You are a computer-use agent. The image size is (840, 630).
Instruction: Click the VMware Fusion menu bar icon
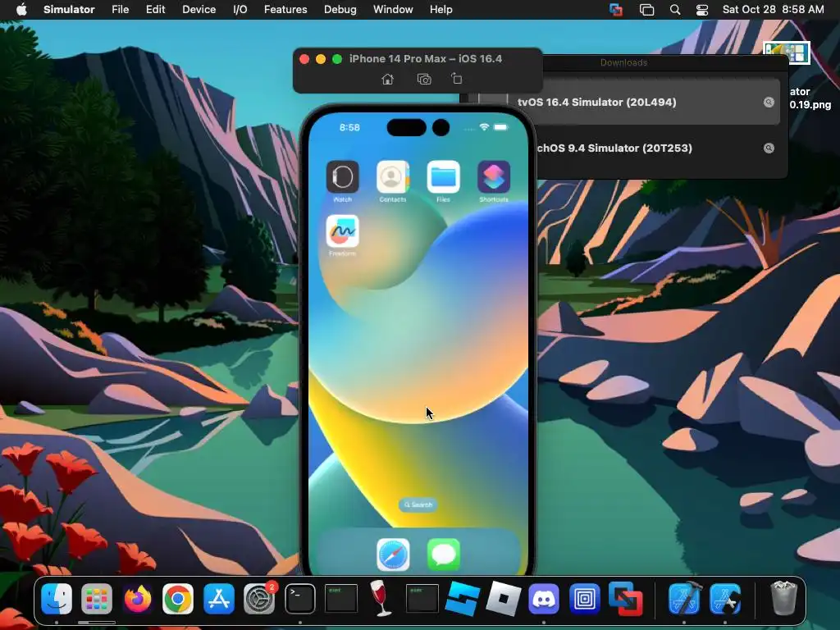(x=616, y=10)
